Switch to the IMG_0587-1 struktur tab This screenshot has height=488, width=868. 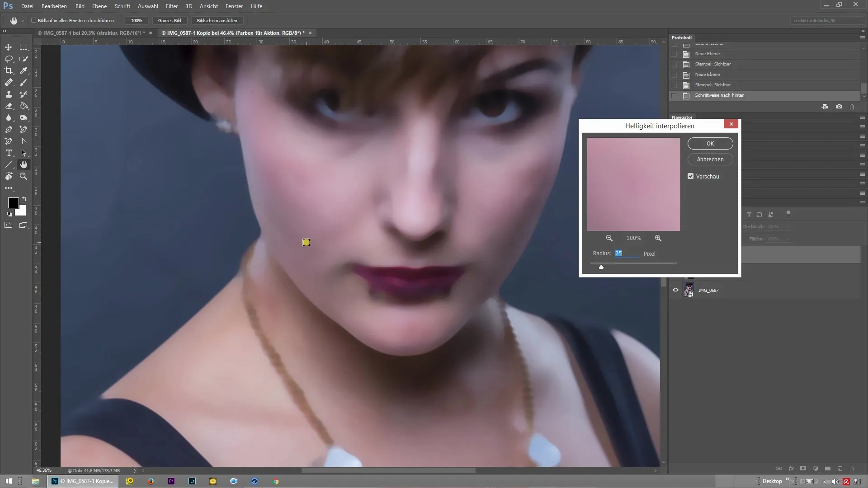91,33
